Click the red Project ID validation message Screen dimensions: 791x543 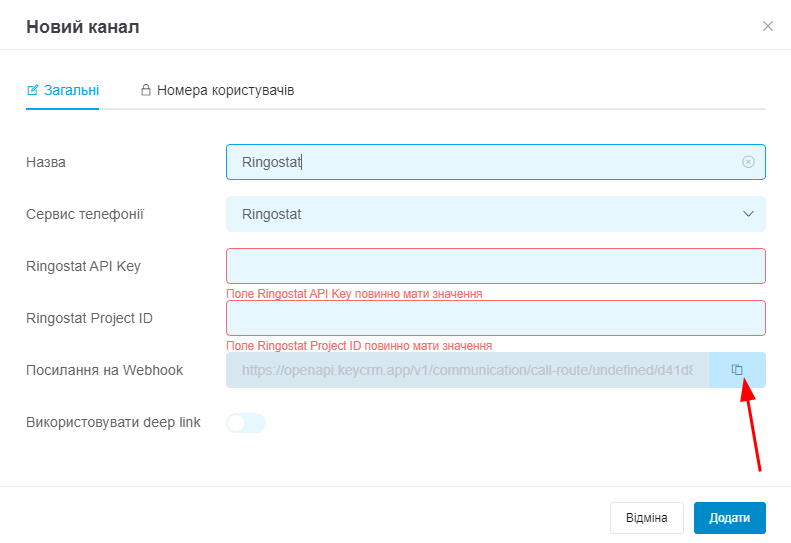pos(359,346)
